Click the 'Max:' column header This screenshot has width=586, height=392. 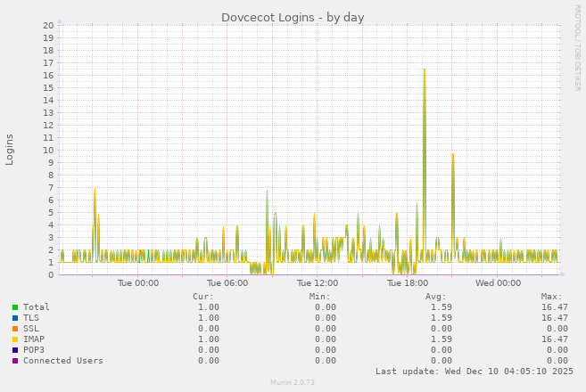pos(551,297)
